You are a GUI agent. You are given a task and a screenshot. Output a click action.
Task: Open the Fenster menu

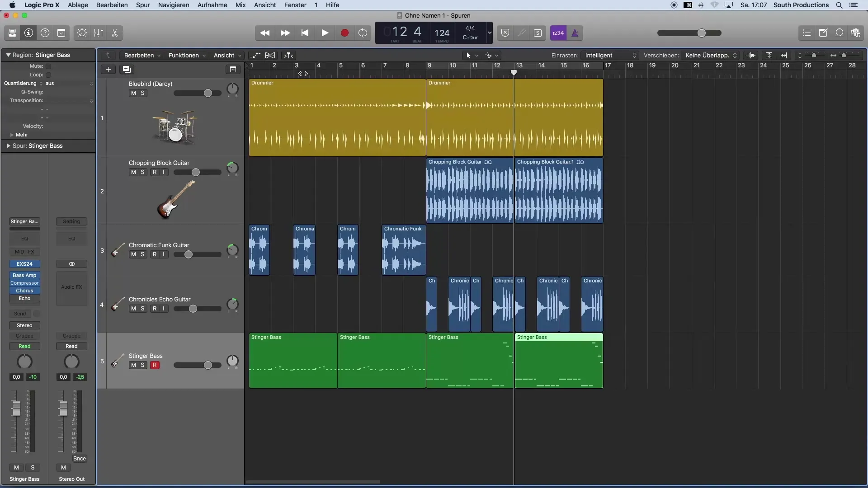pos(295,5)
